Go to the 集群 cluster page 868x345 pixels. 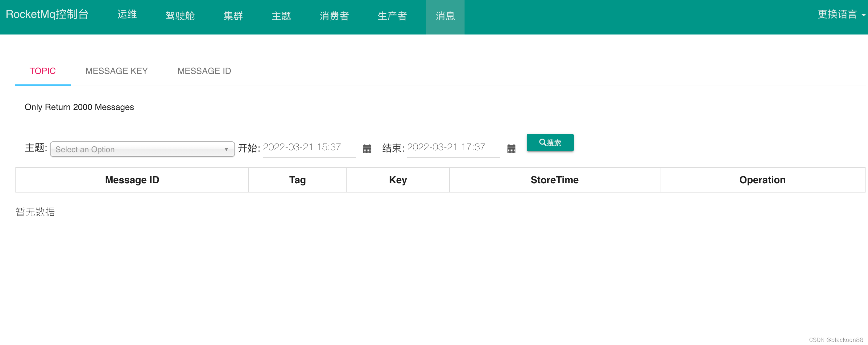coord(233,16)
